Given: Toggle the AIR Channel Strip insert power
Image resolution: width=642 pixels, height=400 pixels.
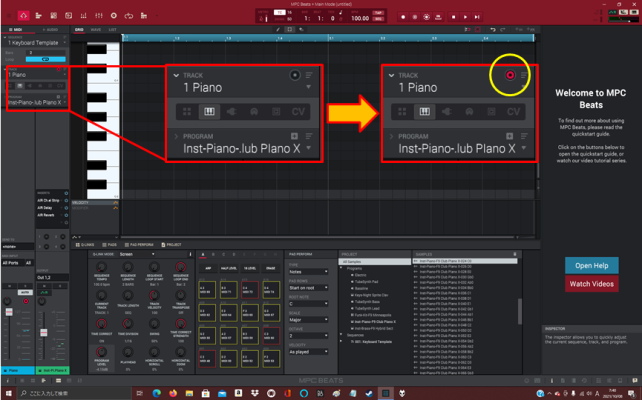Looking at the screenshot, I should tap(66, 201).
